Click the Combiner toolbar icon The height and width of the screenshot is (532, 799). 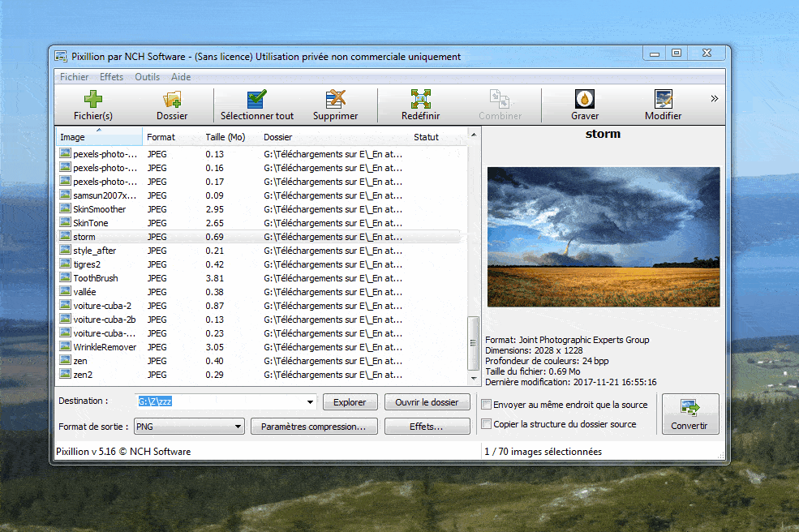(500, 99)
